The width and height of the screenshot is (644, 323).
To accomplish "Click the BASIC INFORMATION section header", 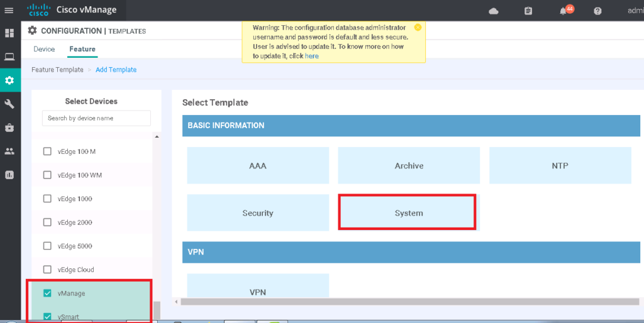I will click(x=411, y=126).
